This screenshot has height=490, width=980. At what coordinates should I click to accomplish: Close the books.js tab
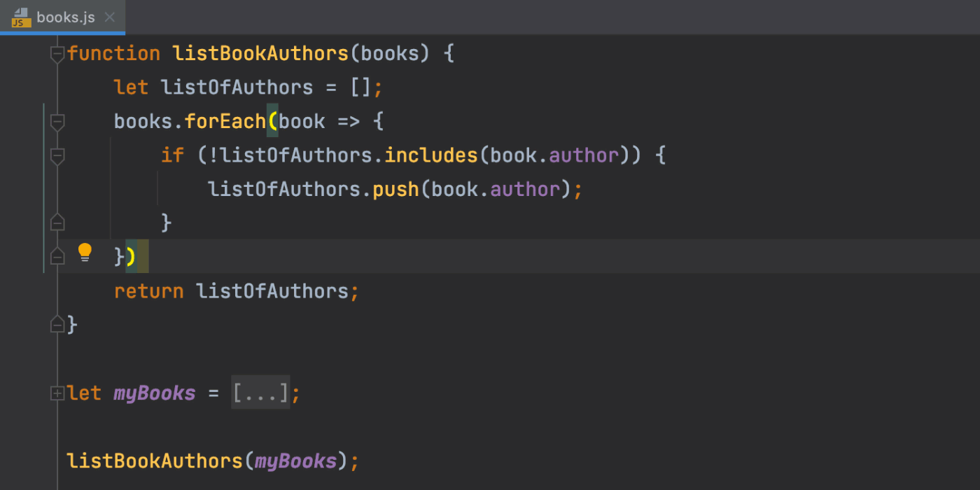[x=110, y=17]
